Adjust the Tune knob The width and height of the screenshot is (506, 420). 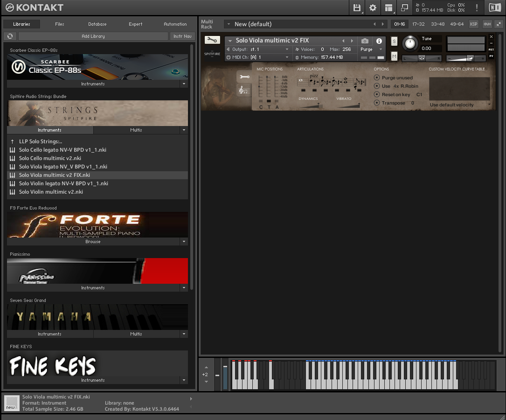410,43
